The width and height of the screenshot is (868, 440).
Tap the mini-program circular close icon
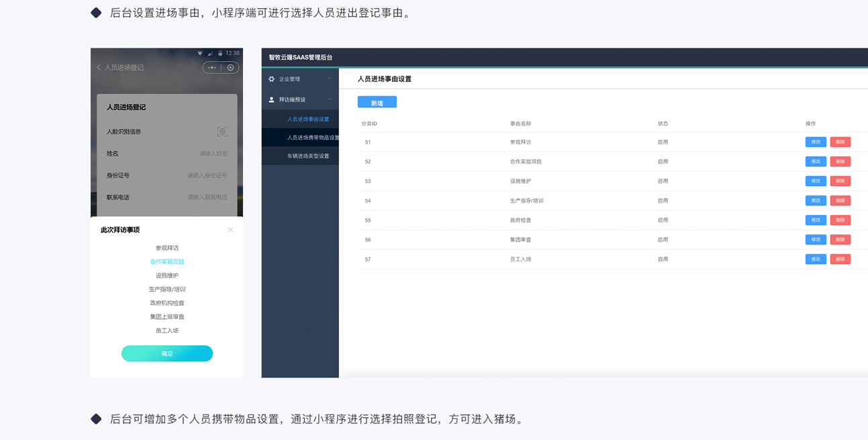tap(230, 68)
